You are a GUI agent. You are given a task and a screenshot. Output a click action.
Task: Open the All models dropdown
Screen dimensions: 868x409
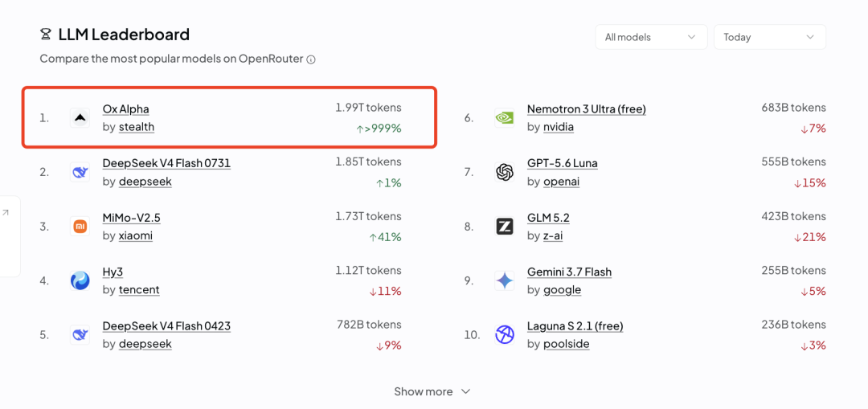point(652,37)
